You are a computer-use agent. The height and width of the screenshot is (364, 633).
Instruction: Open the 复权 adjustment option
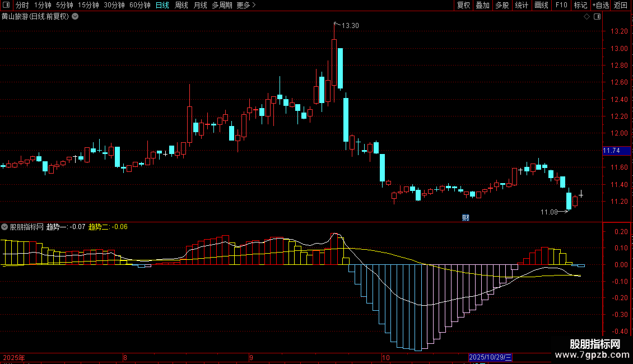pos(463,5)
